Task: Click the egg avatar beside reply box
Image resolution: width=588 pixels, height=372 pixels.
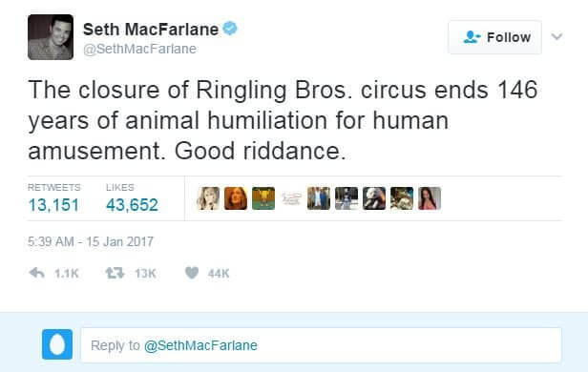Action: coord(57,344)
